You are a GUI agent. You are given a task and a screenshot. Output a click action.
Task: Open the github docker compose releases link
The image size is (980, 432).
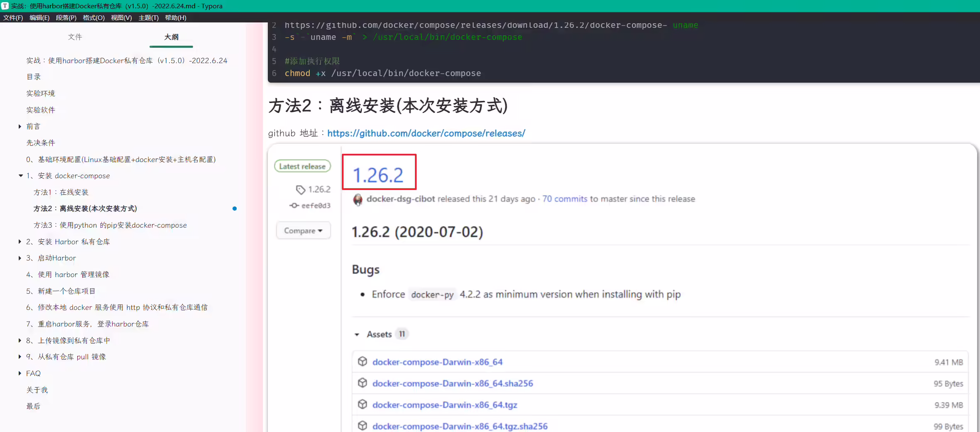(x=426, y=133)
